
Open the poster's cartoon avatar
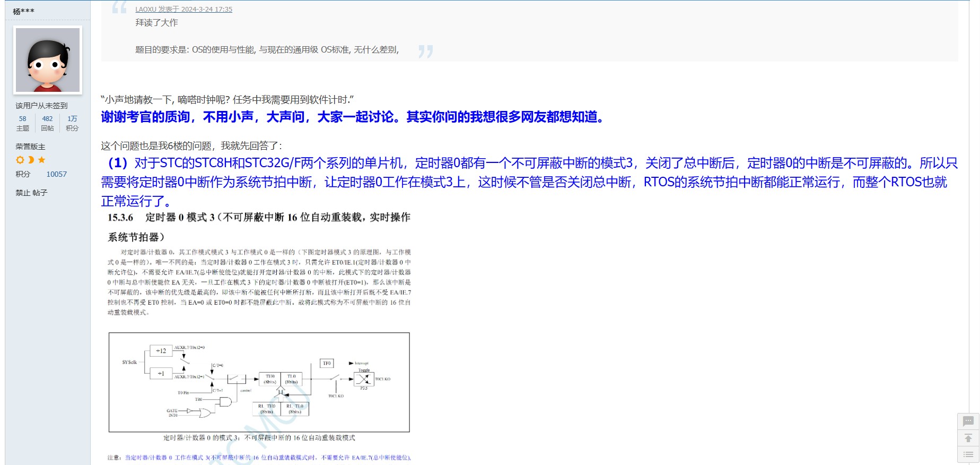[48, 60]
